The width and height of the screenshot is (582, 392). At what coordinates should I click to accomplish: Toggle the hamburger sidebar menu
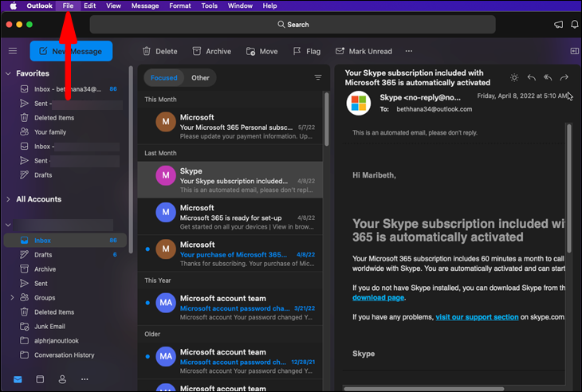(13, 51)
